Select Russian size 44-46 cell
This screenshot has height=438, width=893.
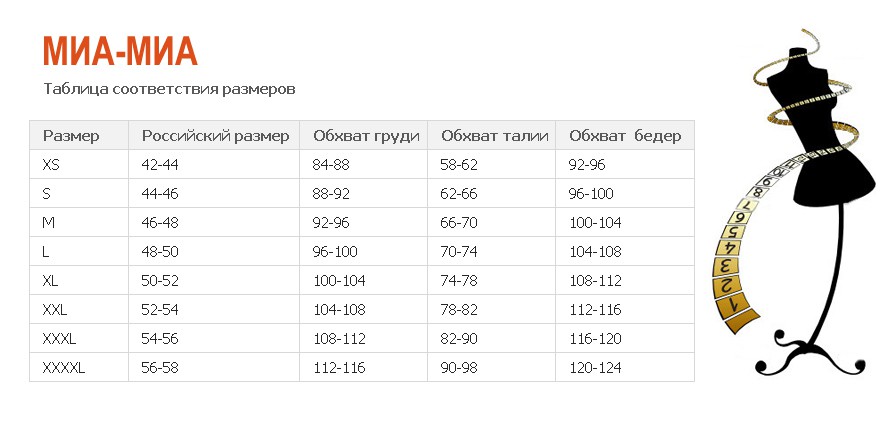tap(214, 194)
